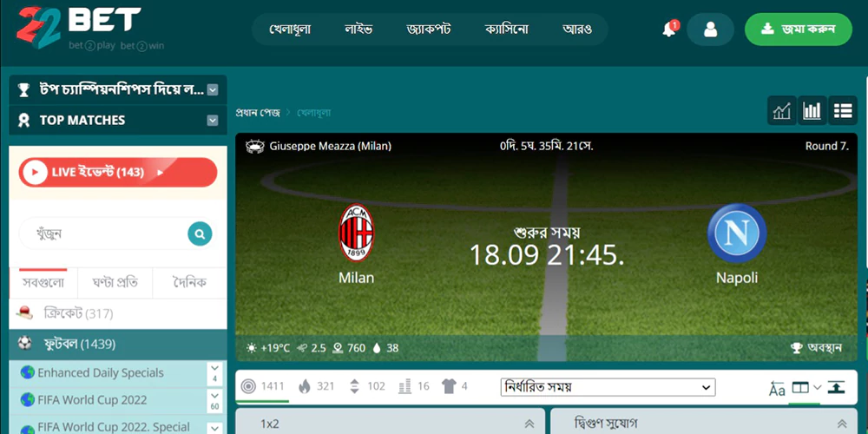Click the প্রধান পেজ breadcrumb

258,112
